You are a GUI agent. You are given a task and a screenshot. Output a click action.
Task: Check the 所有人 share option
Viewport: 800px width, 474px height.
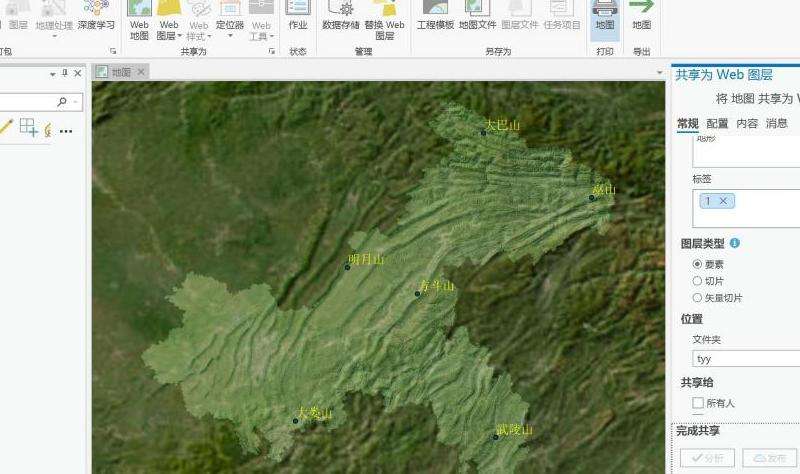coord(698,403)
